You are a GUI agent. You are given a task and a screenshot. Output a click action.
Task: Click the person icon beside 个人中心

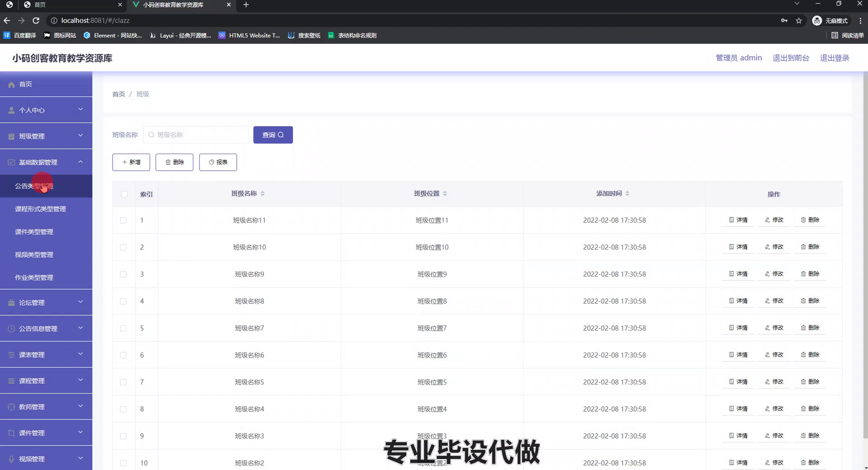11,110
